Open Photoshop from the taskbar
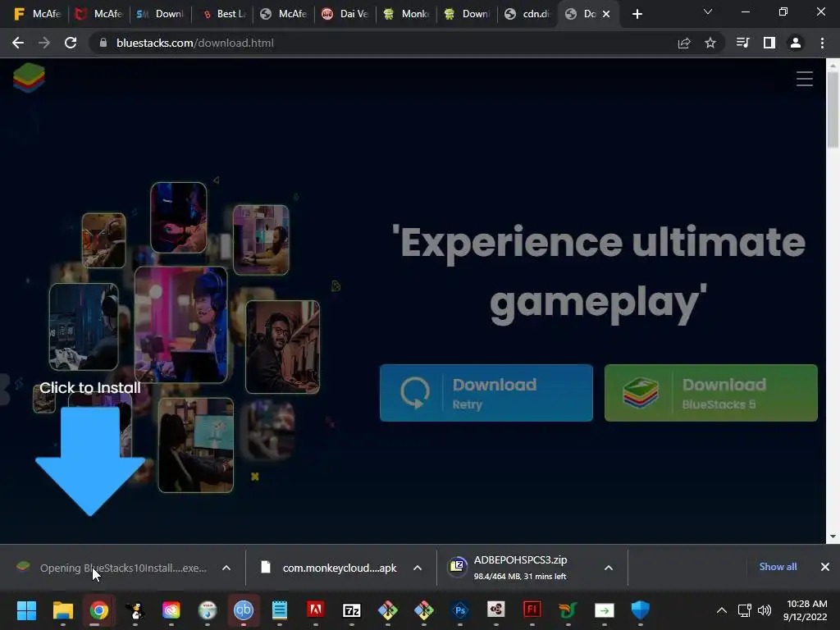This screenshot has height=630, width=840. coord(460,610)
